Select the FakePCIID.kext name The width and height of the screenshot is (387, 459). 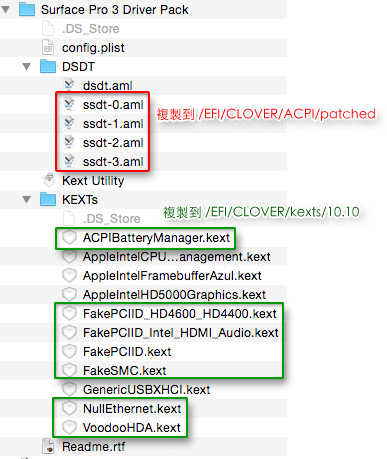tap(127, 352)
